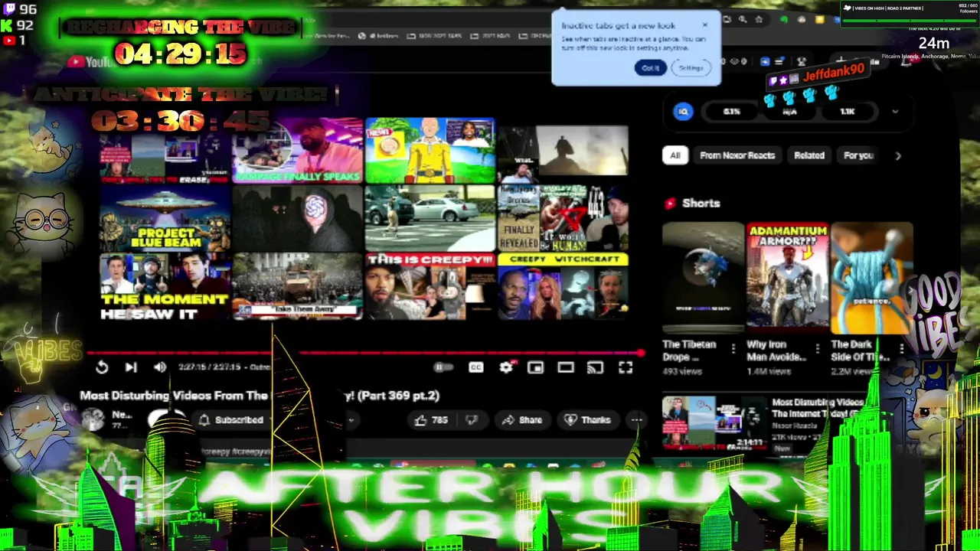Skip to next video in player
Image resolution: width=980 pixels, height=551 pixels.
(131, 368)
